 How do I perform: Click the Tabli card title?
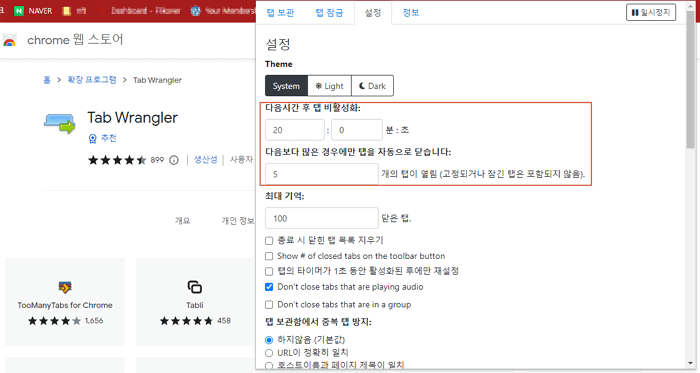(x=195, y=305)
